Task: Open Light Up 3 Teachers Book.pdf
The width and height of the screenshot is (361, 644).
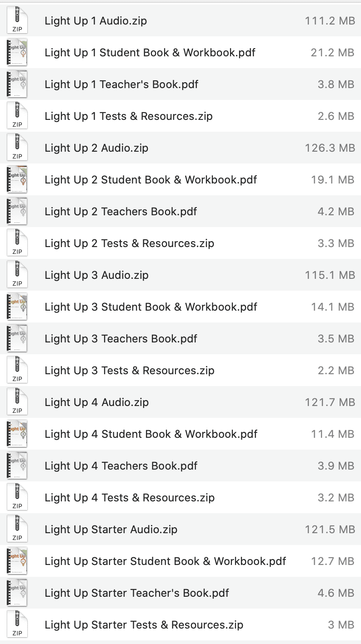Action: point(120,338)
